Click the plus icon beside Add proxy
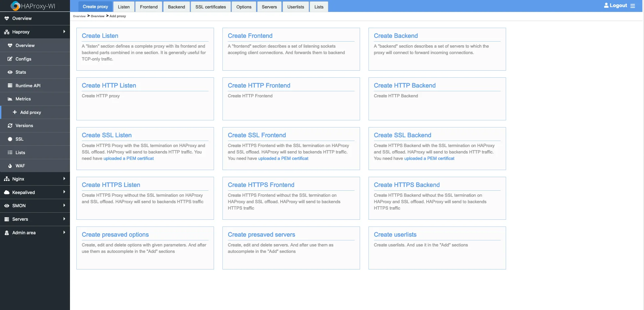 (x=15, y=112)
